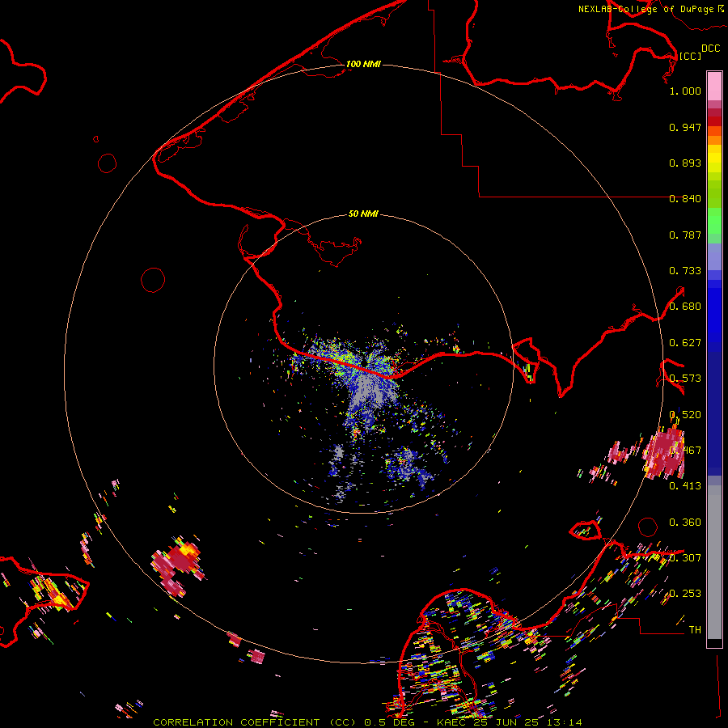This screenshot has height=728, width=728.
Task: Select the 50 NMI range ring label
Action: click(363, 214)
